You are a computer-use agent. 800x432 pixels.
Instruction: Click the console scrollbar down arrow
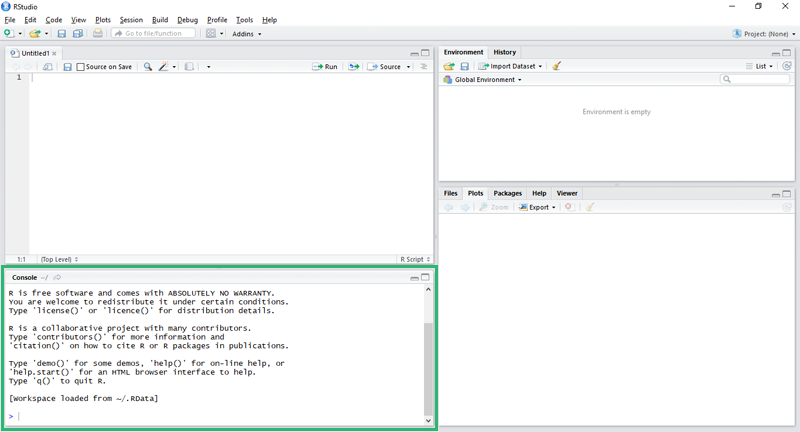(428, 421)
